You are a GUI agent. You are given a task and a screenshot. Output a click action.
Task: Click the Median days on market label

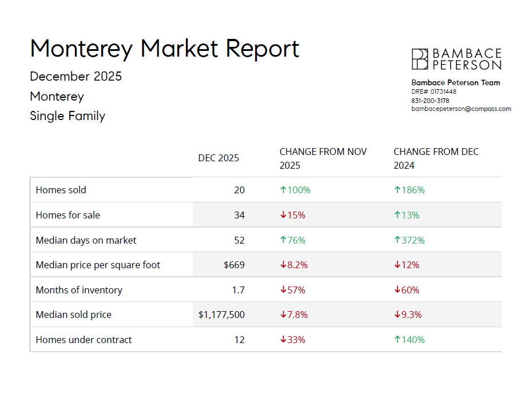86,241
